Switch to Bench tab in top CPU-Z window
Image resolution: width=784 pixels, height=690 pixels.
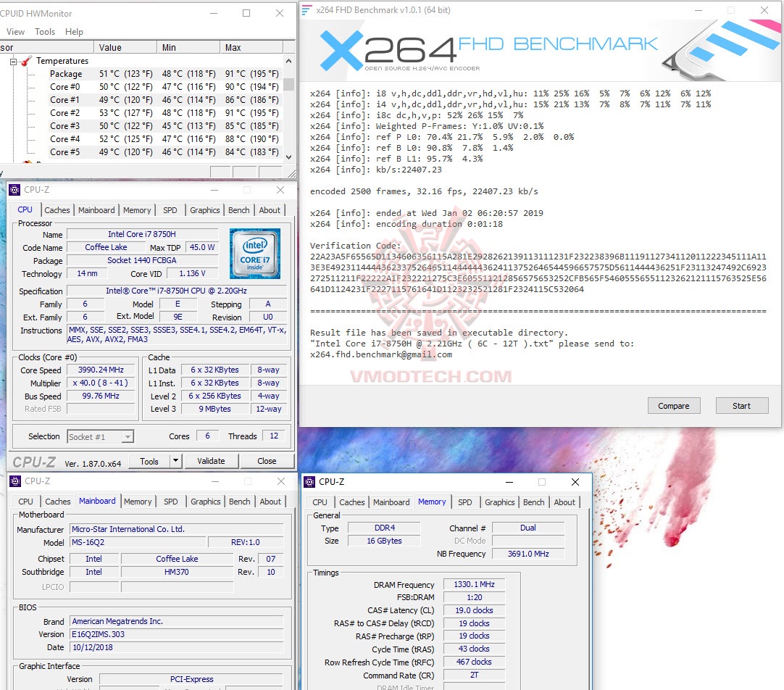239,210
